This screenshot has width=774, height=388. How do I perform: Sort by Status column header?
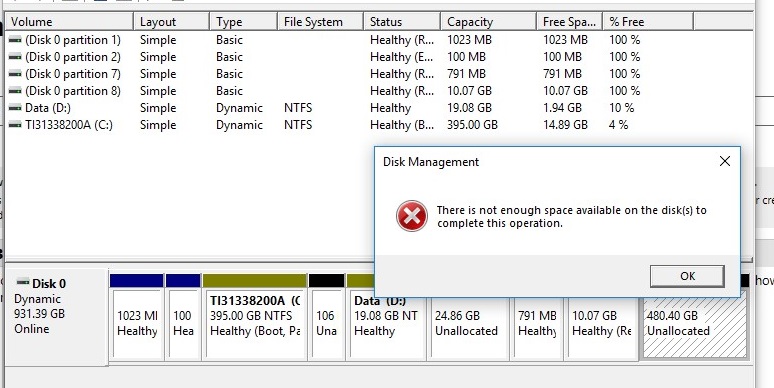(x=402, y=22)
